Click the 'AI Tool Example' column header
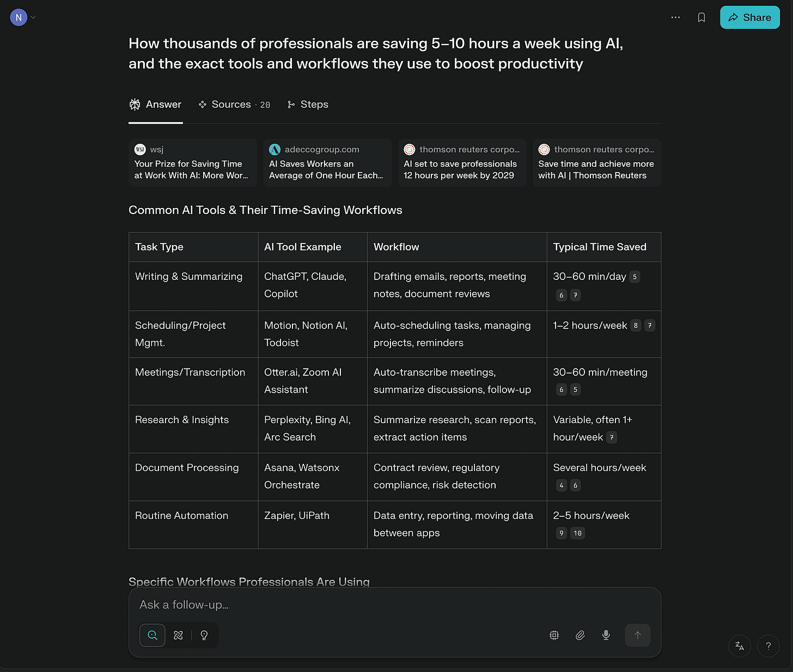 point(313,247)
